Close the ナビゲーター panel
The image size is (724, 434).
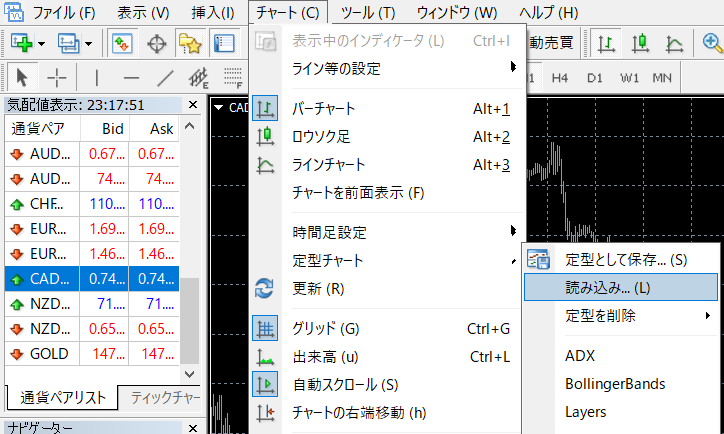tap(193, 428)
